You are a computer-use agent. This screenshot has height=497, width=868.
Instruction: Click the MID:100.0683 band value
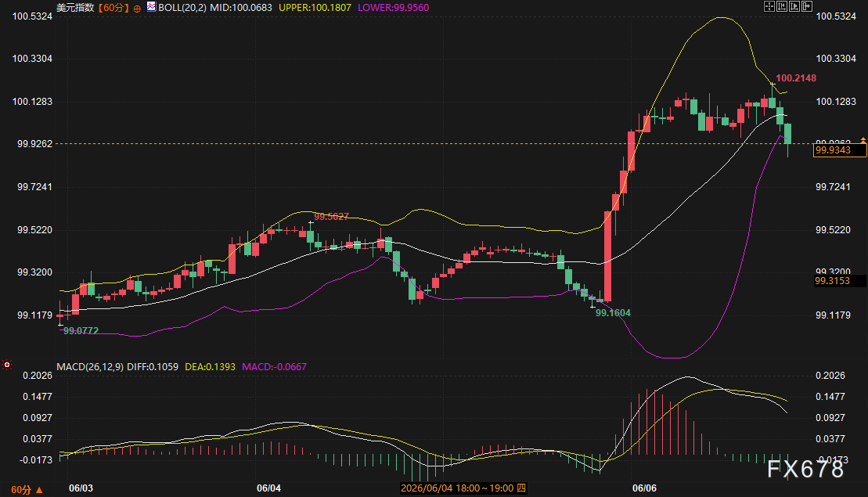(241, 8)
